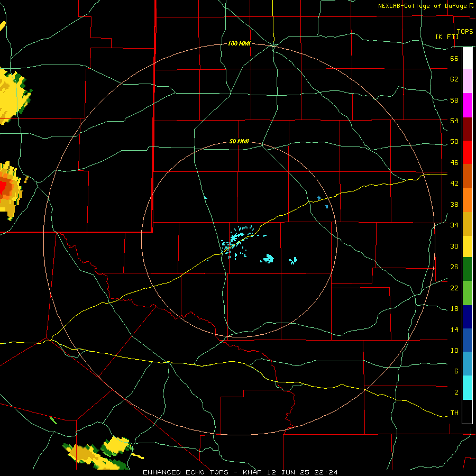The image size is (476, 476).
Task: Click the cyan legend band near 2
Action: pos(467,388)
